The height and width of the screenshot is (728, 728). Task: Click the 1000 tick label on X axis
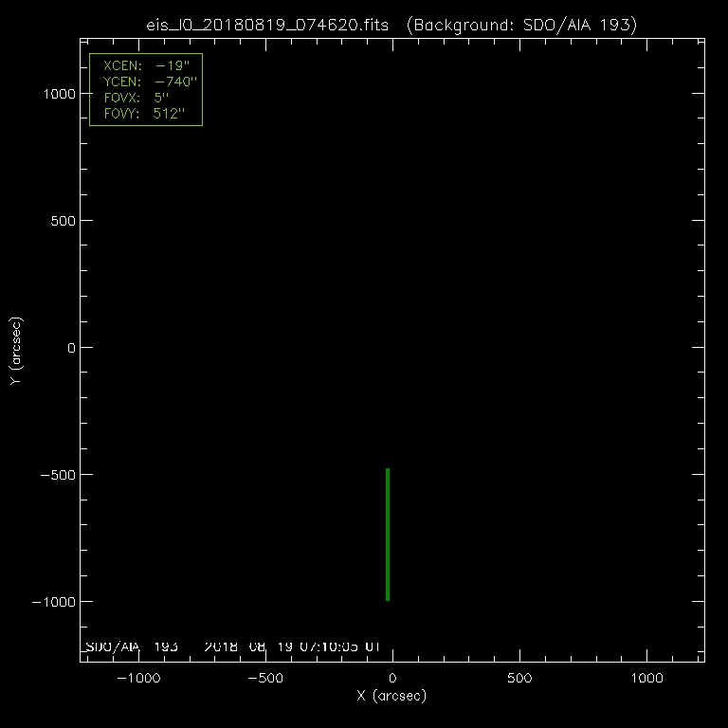coord(646,679)
